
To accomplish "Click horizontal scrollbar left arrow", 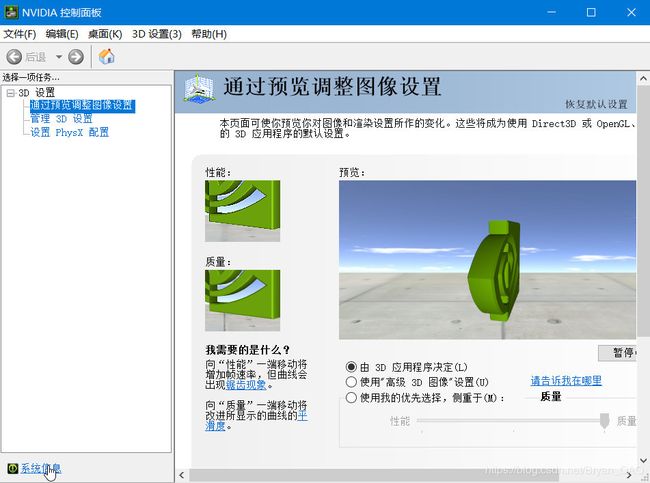I will pos(182,475).
